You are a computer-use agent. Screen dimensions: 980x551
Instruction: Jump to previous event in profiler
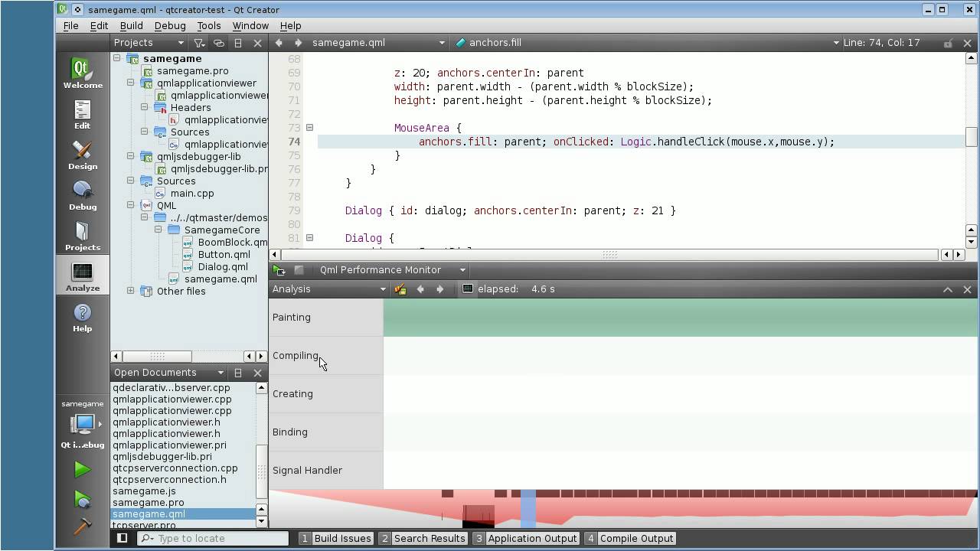coord(420,289)
